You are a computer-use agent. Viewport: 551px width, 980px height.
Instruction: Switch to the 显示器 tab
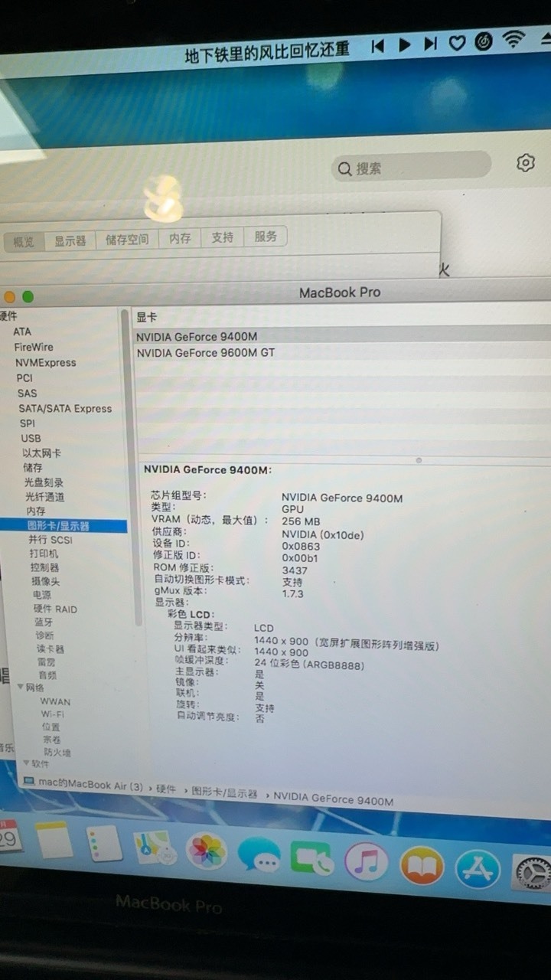click(70, 240)
